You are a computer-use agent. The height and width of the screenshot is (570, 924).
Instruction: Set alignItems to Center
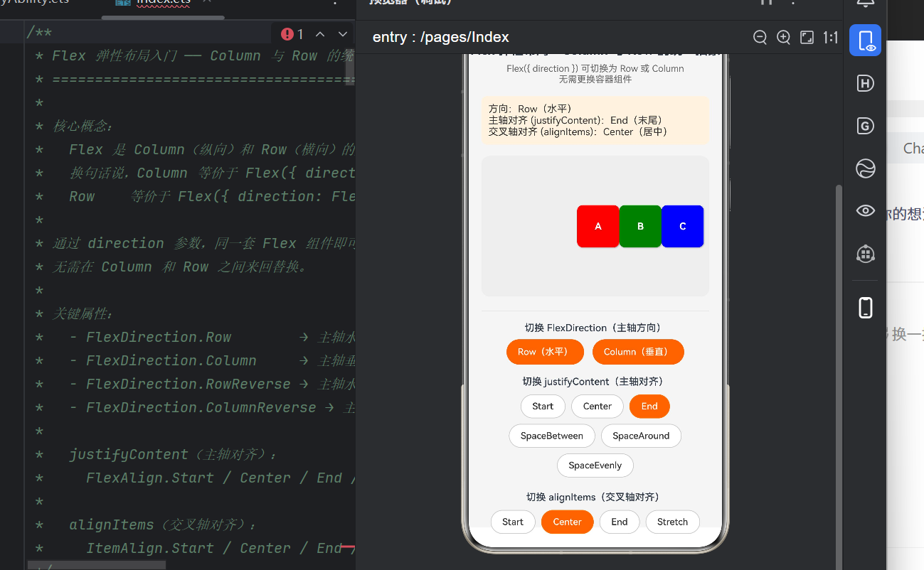tap(568, 522)
